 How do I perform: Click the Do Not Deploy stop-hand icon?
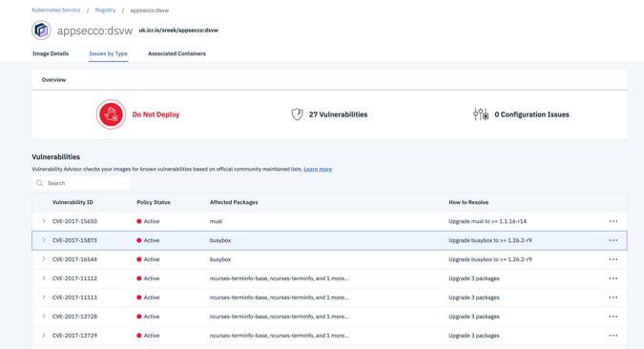click(x=111, y=114)
